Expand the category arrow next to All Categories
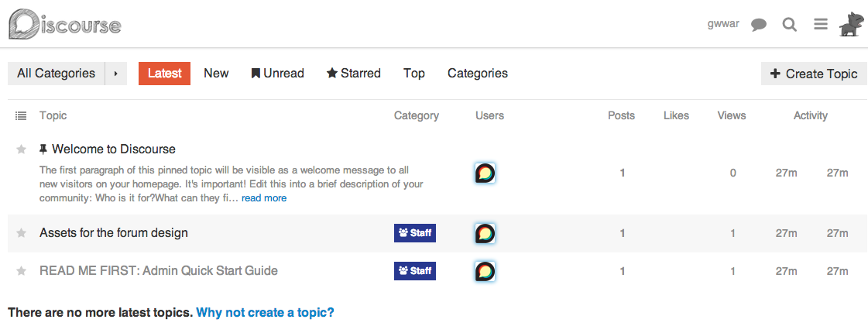Viewport: 868px width, 333px height. (x=115, y=74)
